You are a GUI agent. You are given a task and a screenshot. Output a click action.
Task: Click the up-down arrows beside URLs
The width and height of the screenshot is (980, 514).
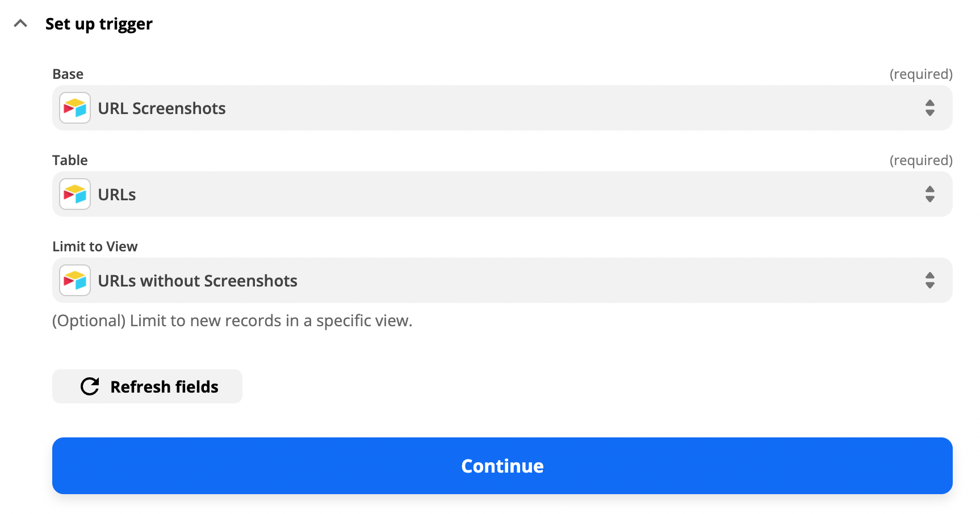pos(930,195)
